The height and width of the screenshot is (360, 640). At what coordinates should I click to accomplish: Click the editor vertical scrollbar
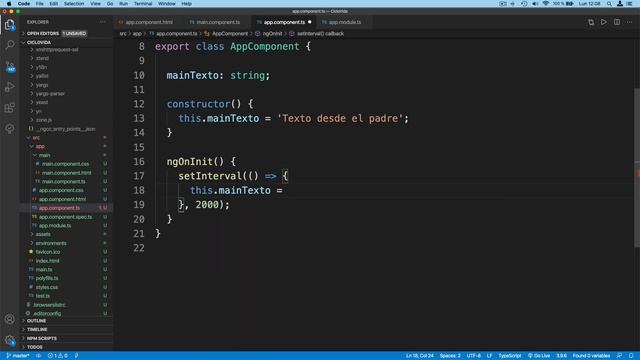637,167
